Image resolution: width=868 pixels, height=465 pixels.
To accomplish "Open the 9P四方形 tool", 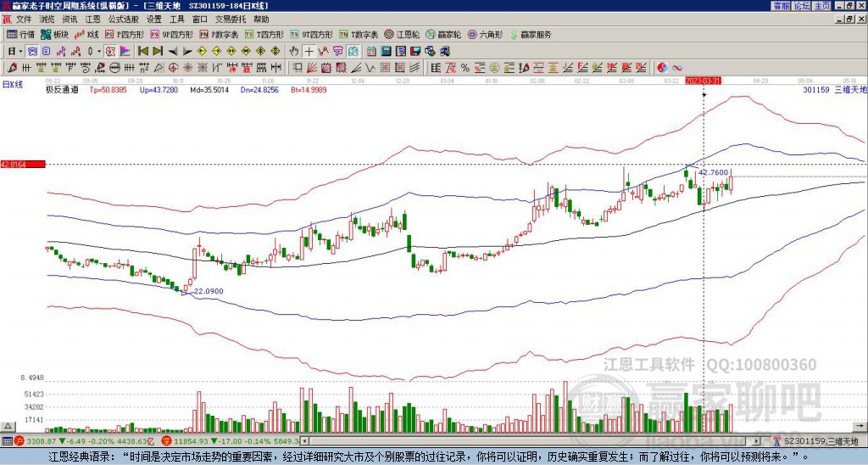I will coord(171,34).
